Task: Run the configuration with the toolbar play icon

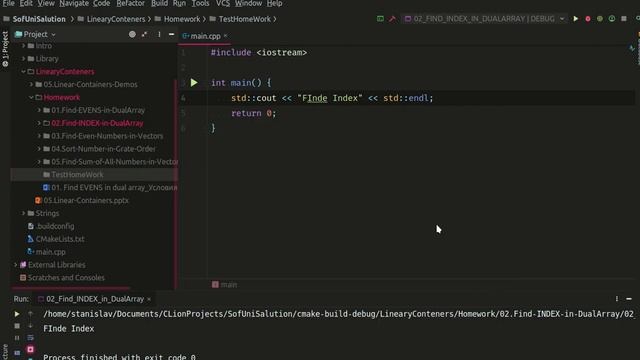Action: click(576, 19)
